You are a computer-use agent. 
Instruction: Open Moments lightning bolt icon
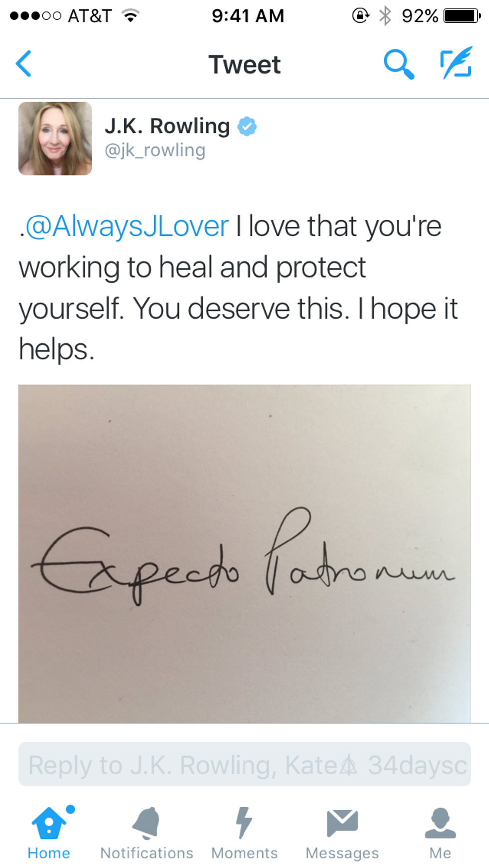[x=244, y=822]
